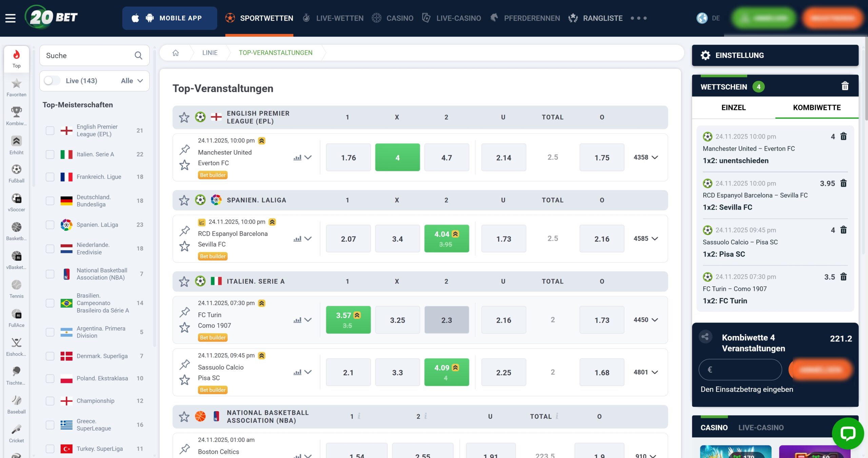
Task: Check the Italien. Serie A checkbox
Action: tap(50, 154)
